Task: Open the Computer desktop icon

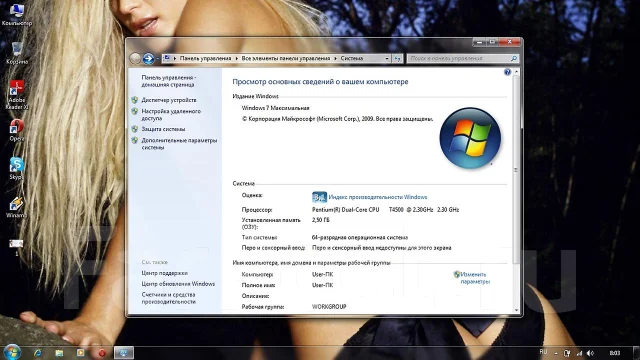Action: pyautogui.click(x=17, y=15)
